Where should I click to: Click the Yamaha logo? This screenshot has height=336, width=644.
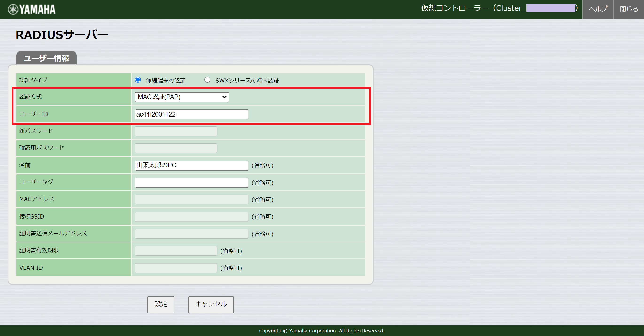click(x=31, y=9)
